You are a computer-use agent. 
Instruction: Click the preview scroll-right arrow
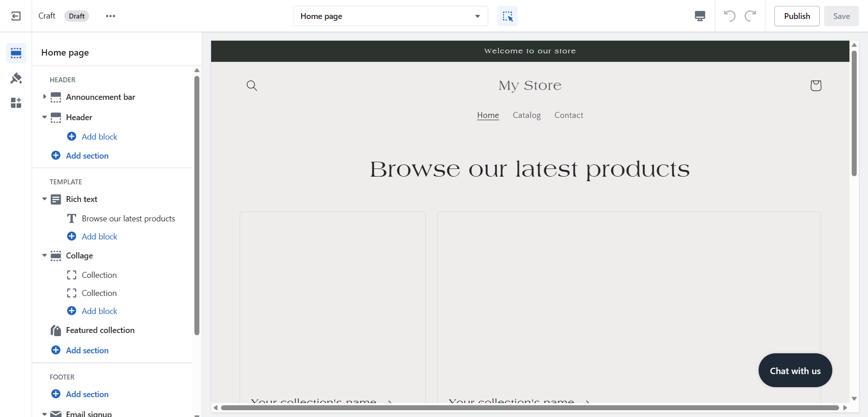(x=845, y=408)
